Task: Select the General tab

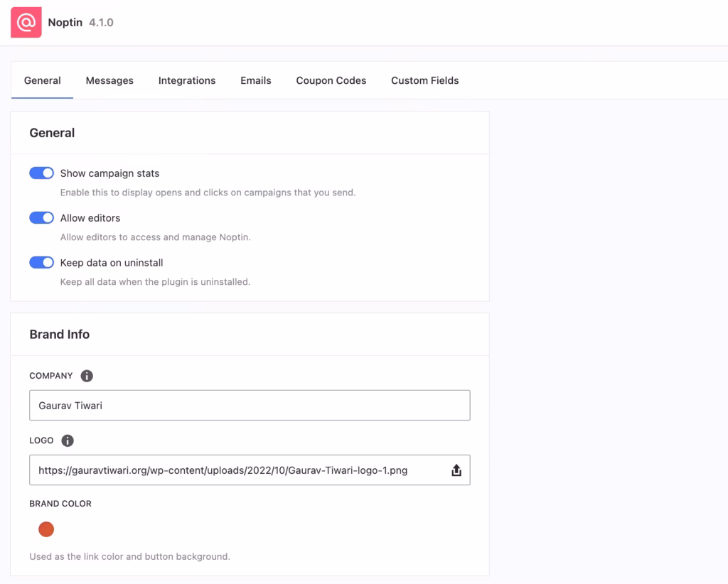Action: pos(42,80)
